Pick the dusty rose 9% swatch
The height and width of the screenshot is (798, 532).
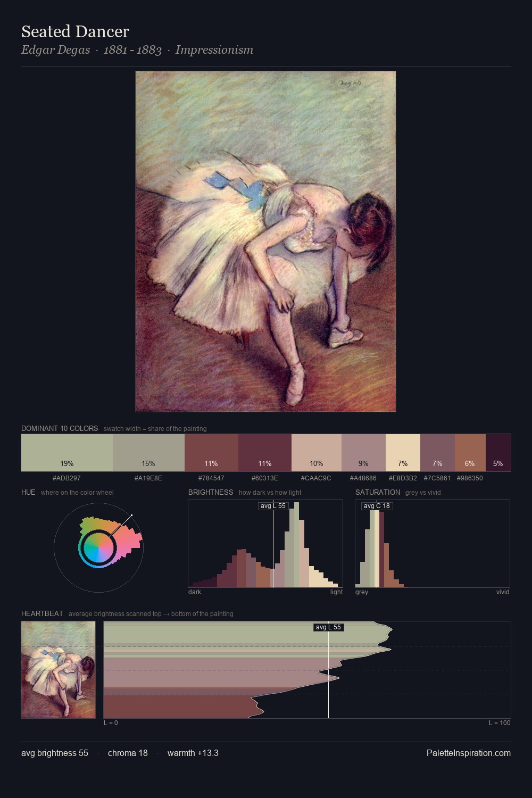pos(363,453)
